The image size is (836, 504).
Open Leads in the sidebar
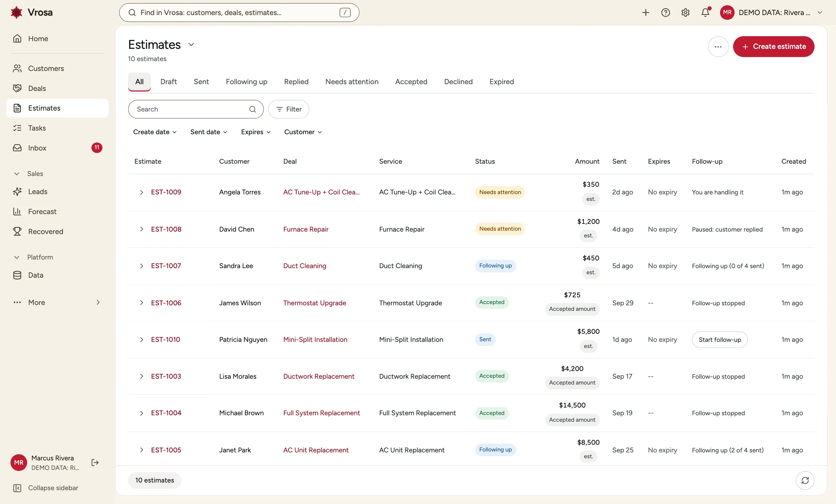pos(57,192)
